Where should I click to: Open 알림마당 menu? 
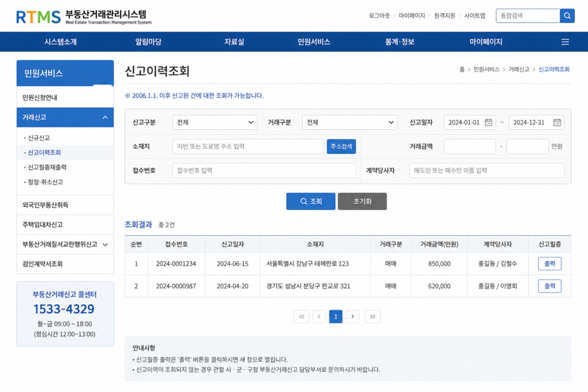pos(148,42)
